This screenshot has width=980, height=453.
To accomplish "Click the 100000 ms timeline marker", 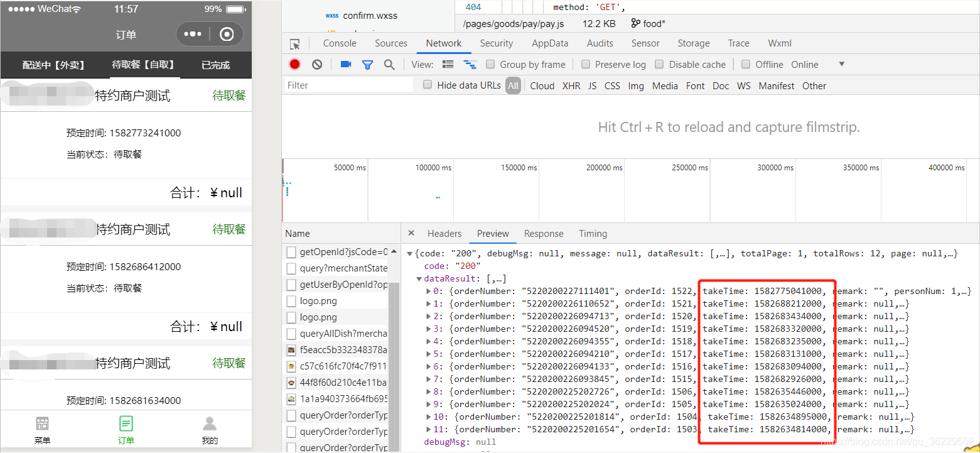I will click(x=433, y=168).
